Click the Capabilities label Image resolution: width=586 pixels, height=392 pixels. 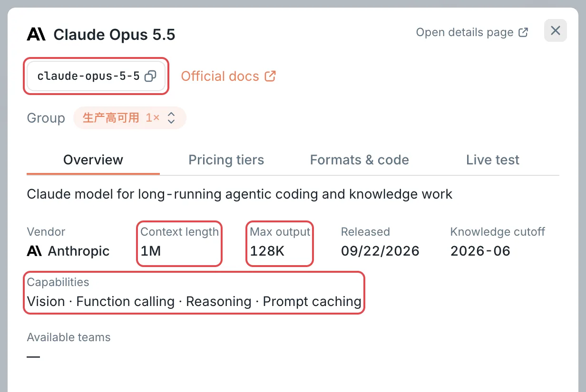point(58,282)
